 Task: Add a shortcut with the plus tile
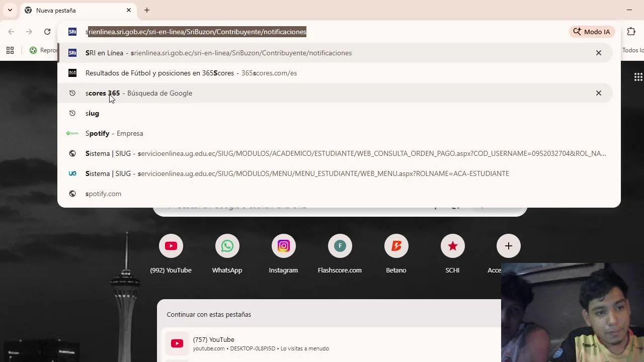(509, 246)
